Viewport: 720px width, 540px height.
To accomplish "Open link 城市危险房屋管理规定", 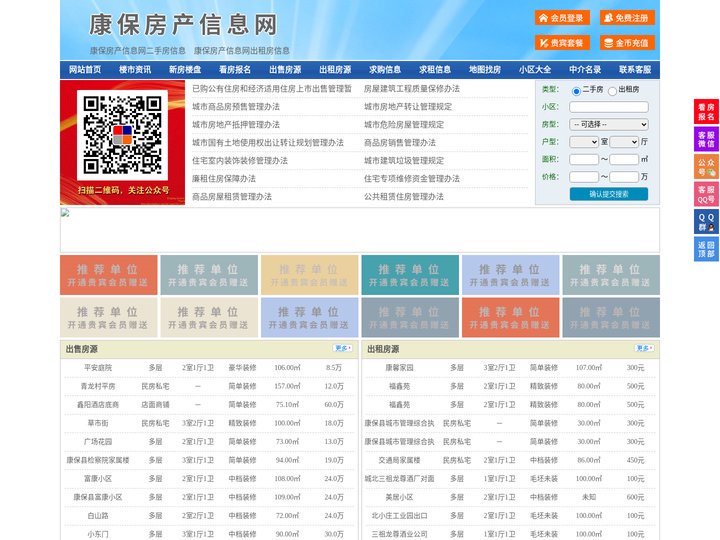I will [x=404, y=124].
